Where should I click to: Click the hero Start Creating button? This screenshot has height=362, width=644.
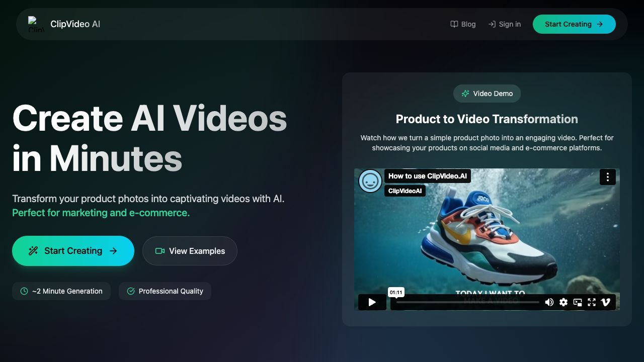[73, 251]
